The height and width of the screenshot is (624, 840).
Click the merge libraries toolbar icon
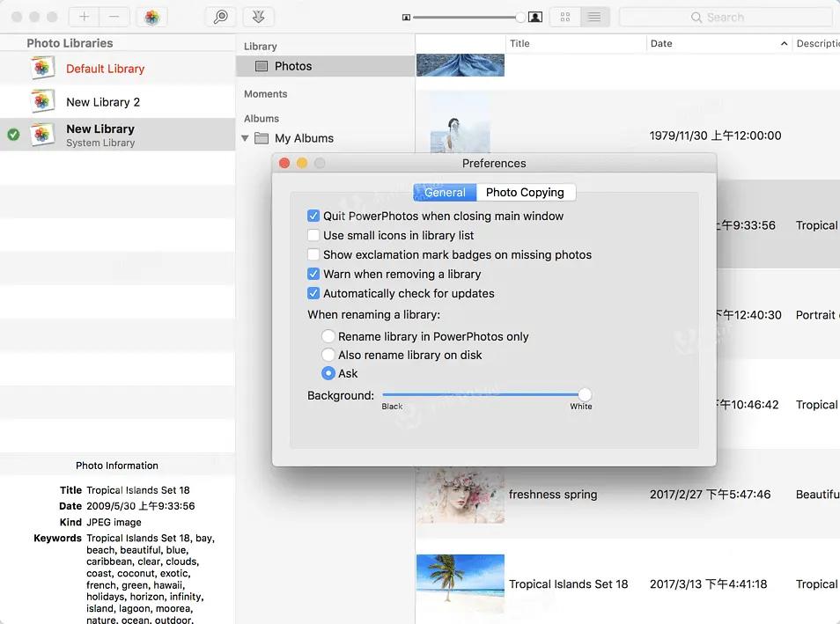(x=258, y=17)
